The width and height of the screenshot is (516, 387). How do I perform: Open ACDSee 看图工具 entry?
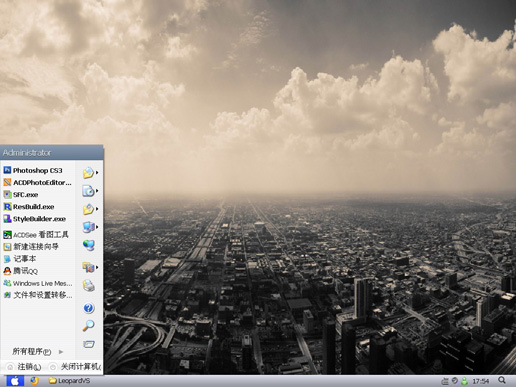(37, 235)
